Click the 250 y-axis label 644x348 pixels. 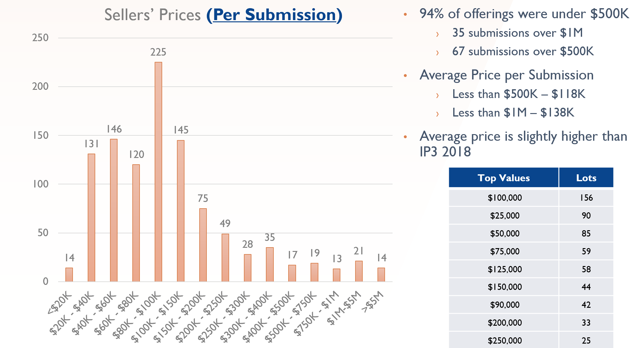click(41, 38)
